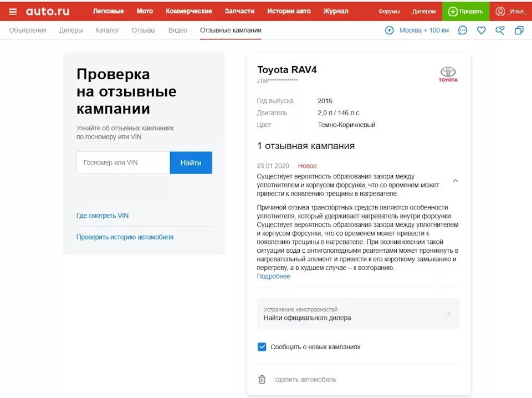Open the Запчасти menu item
The width and height of the screenshot is (532, 398).
coord(239,11)
